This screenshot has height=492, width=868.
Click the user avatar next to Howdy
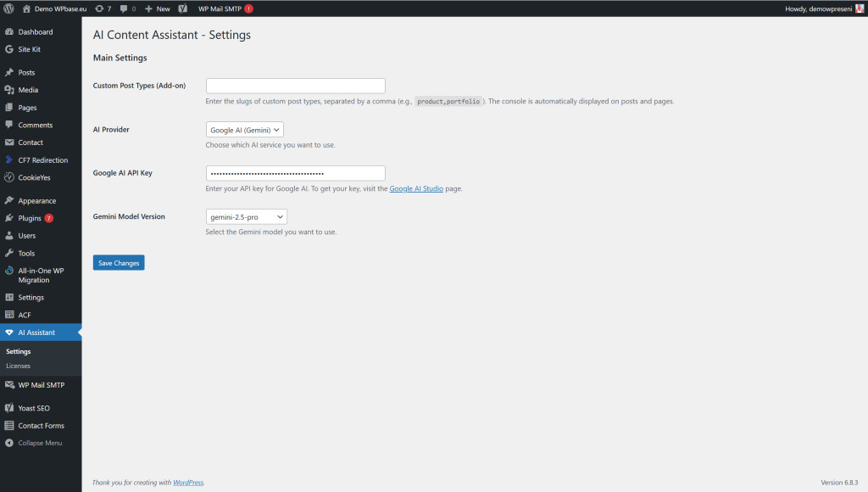pos(860,8)
